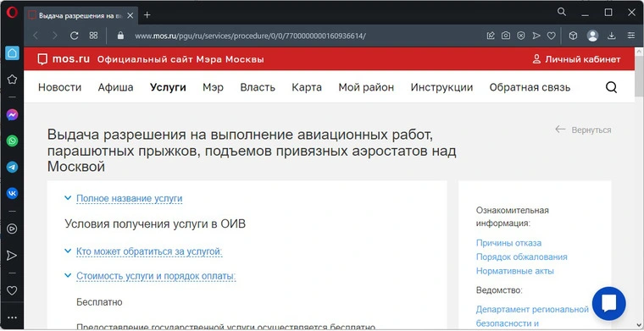Image resolution: width=644 pixels, height=331 pixels.
Task: Expand Полное название услуги
Action: coord(129,199)
